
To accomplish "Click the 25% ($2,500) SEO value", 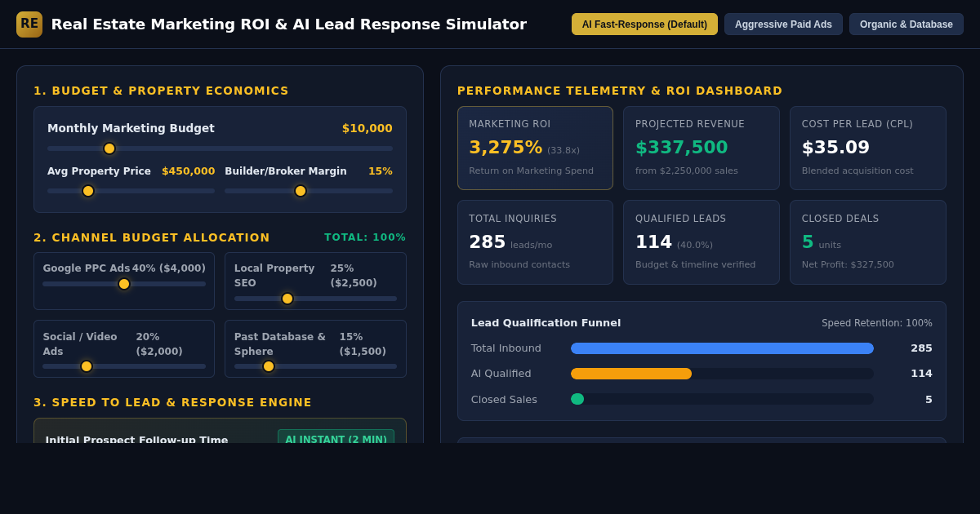I will click(354, 276).
